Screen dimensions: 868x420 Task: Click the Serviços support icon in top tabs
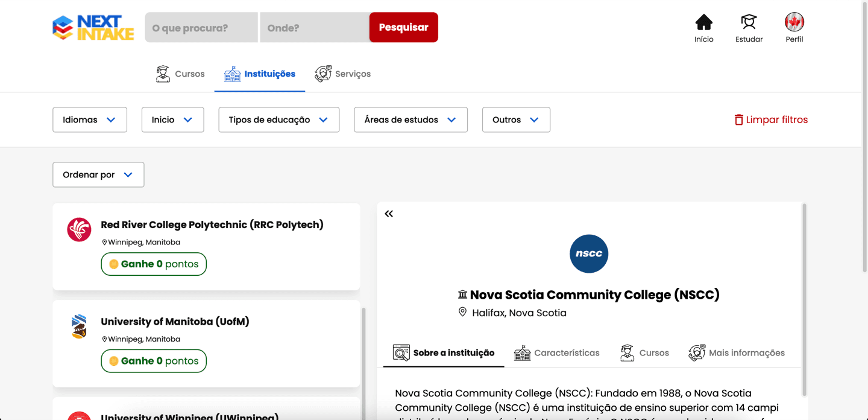[x=323, y=74]
